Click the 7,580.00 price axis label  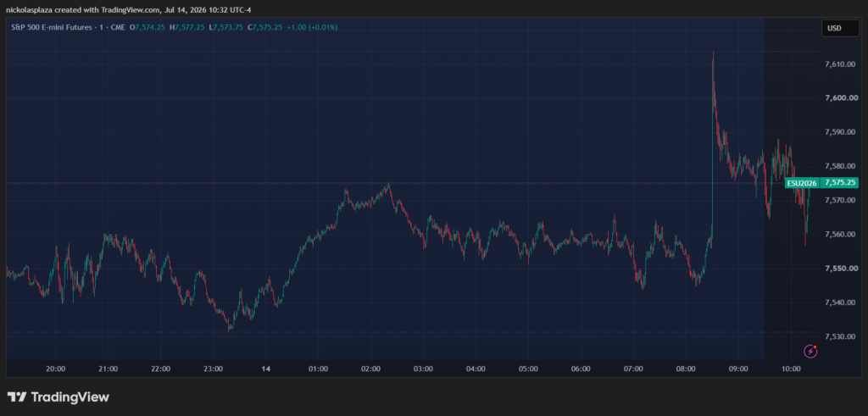click(841, 166)
